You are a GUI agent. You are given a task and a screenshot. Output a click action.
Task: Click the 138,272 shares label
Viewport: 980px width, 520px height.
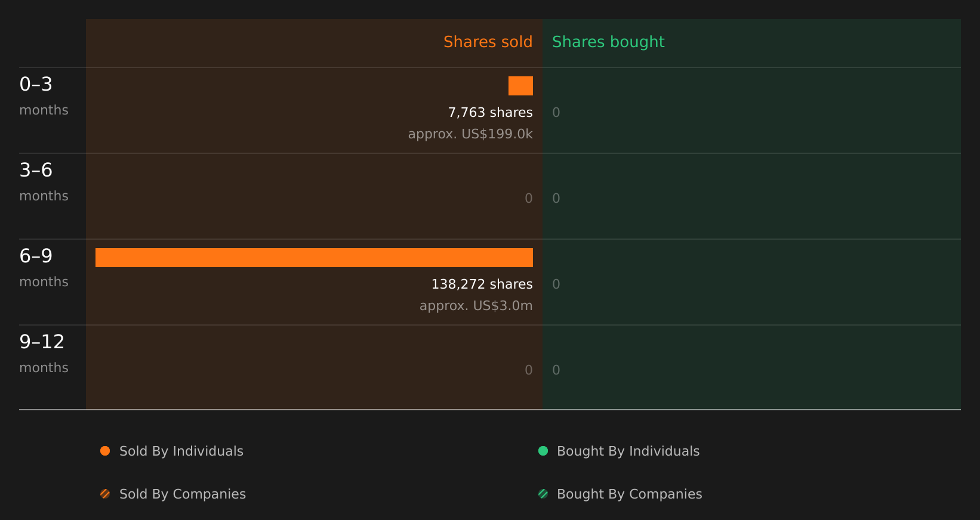pos(482,284)
